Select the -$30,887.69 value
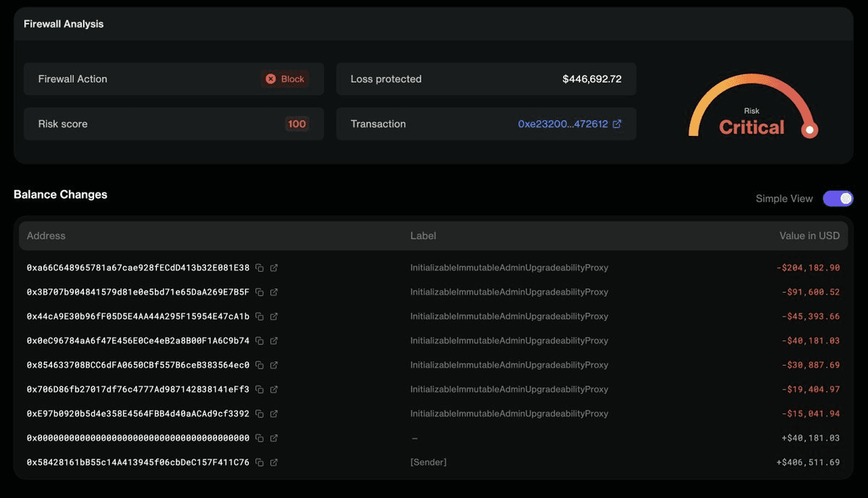Image resolution: width=868 pixels, height=498 pixels. coord(811,365)
